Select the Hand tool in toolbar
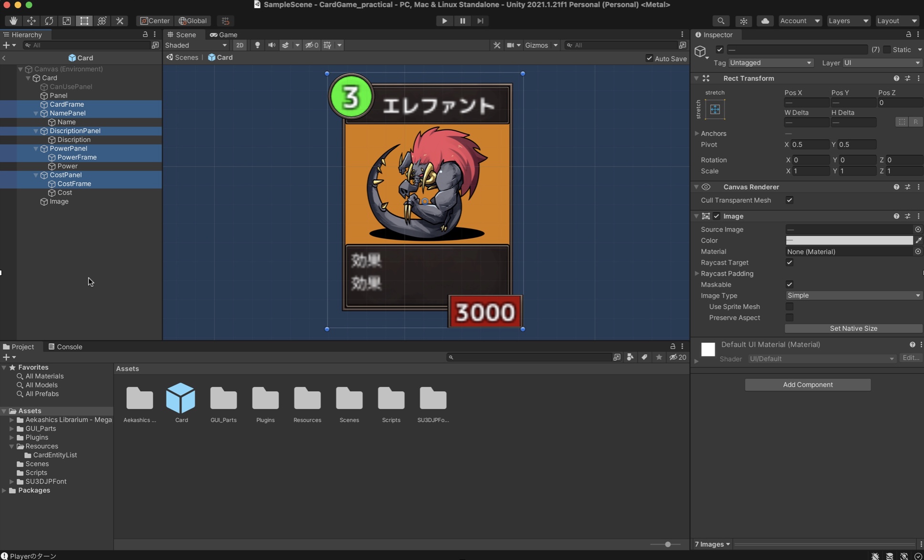This screenshot has height=560, width=924. (13, 21)
